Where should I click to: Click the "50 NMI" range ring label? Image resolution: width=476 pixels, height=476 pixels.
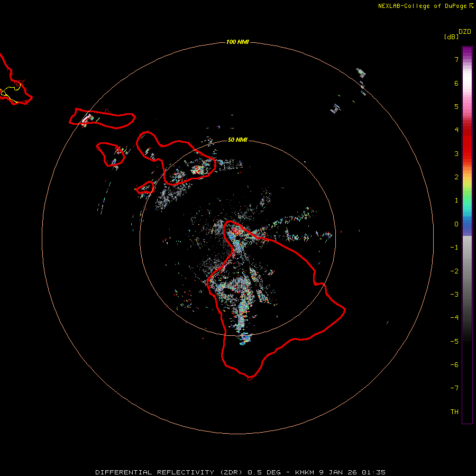pyautogui.click(x=237, y=140)
